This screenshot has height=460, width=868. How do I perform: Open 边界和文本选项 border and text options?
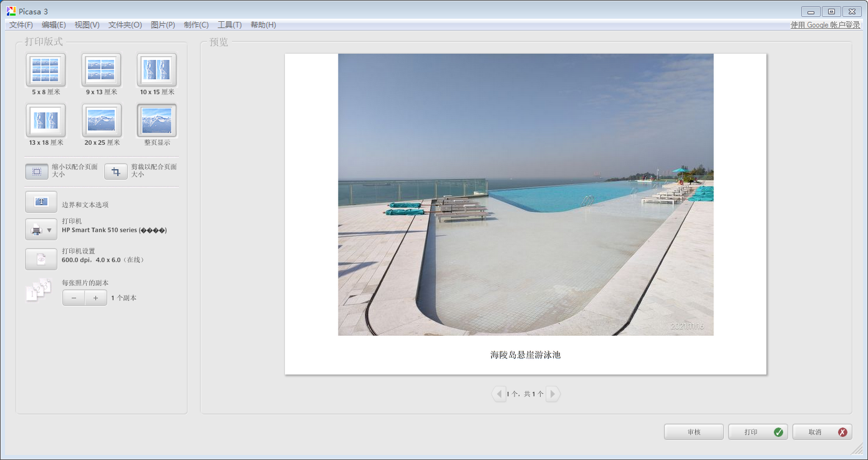pos(41,202)
